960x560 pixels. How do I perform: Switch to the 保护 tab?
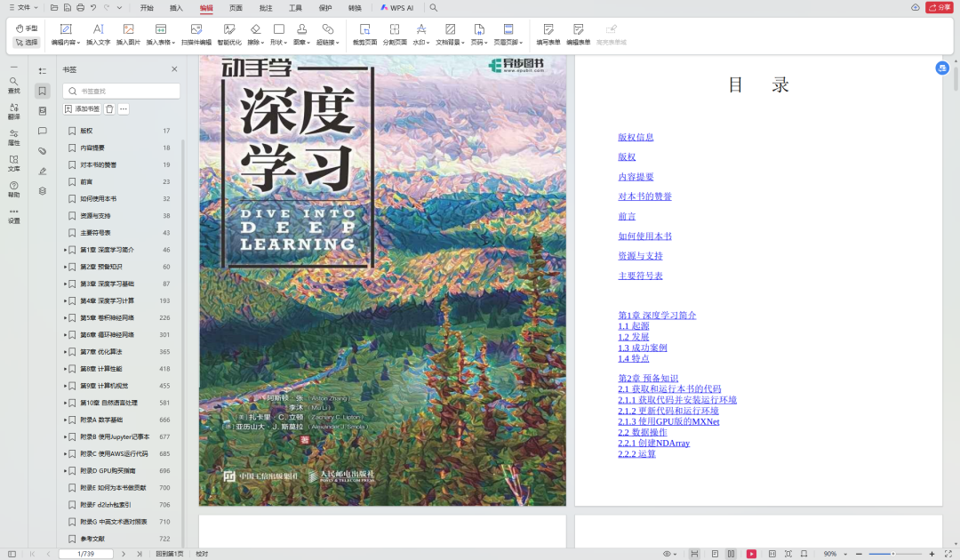click(x=325, y=8)
